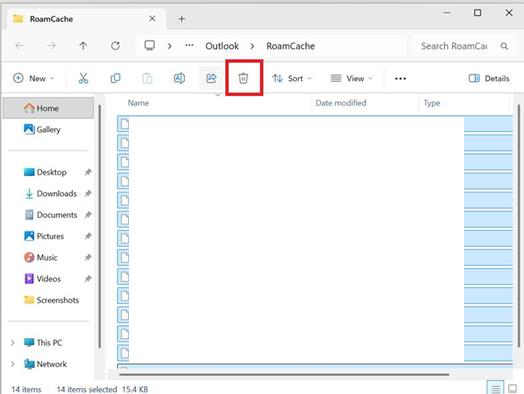Sort by the Type column header
Viewport: 524px width, 394px height.
[x=431, y=103]
